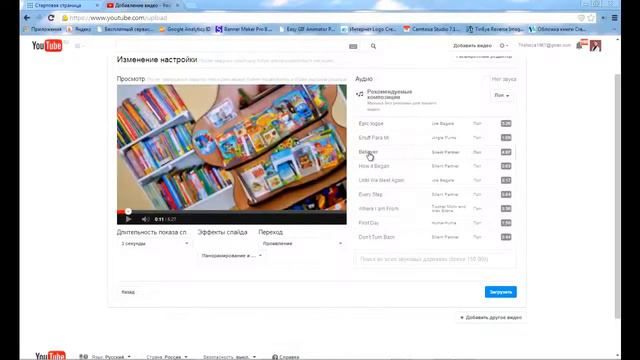Open the Easy GIF Animator bookmark
Image resolution: width=640 pixels, height=360 pixels.
coord(307,29)
